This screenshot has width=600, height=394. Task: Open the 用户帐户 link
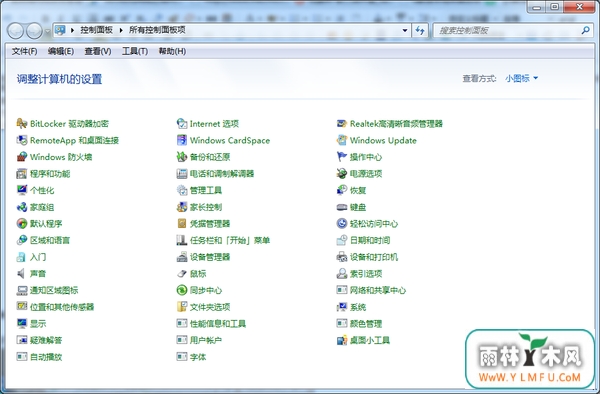pyautogui.click(x=206, y=340)
